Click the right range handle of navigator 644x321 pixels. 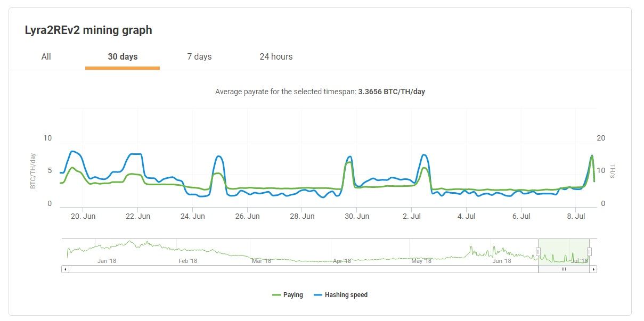point(589,252)
